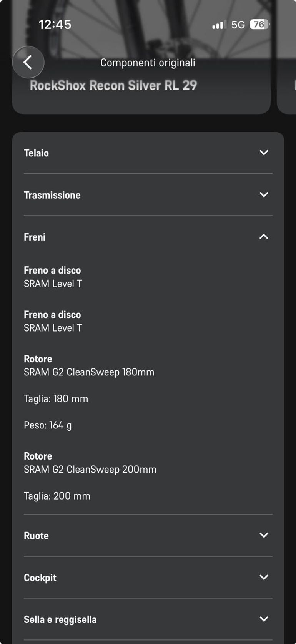Expand Sella e reggisella chevron
The width and height of the screenshot is (296, 644).
click(x=264, y=619)
